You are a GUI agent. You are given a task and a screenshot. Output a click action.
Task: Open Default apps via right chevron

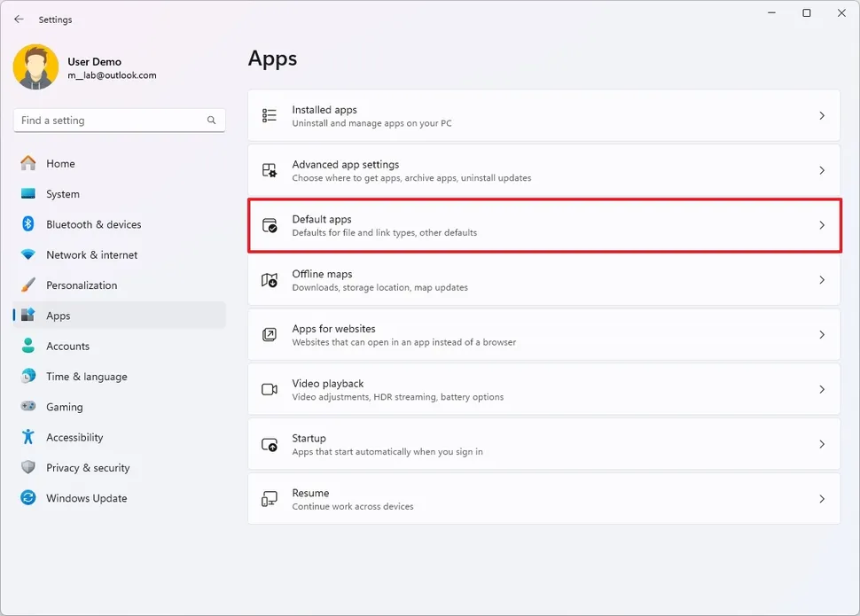tap(822, 226)
